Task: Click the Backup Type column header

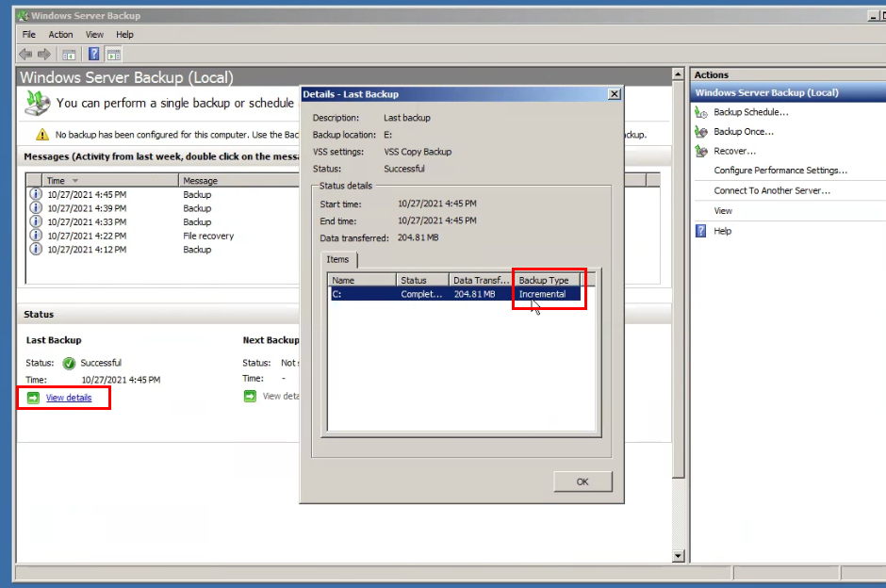Action: tap(547, 280)
